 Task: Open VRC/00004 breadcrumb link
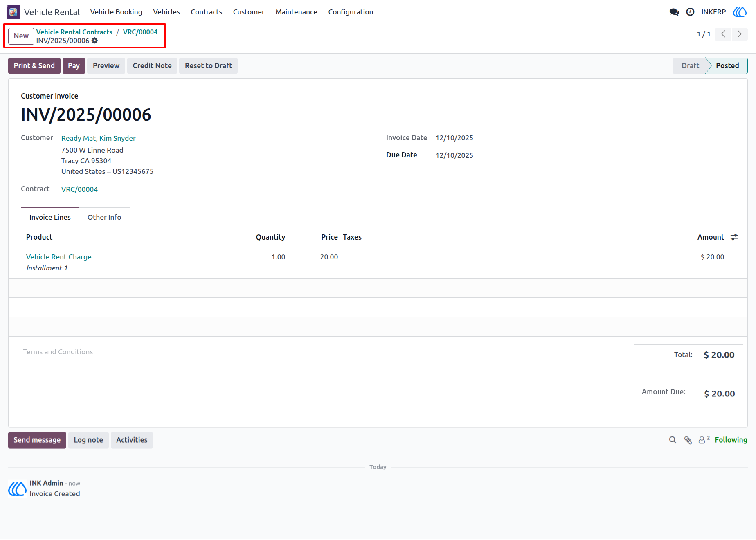pos(140,32)
